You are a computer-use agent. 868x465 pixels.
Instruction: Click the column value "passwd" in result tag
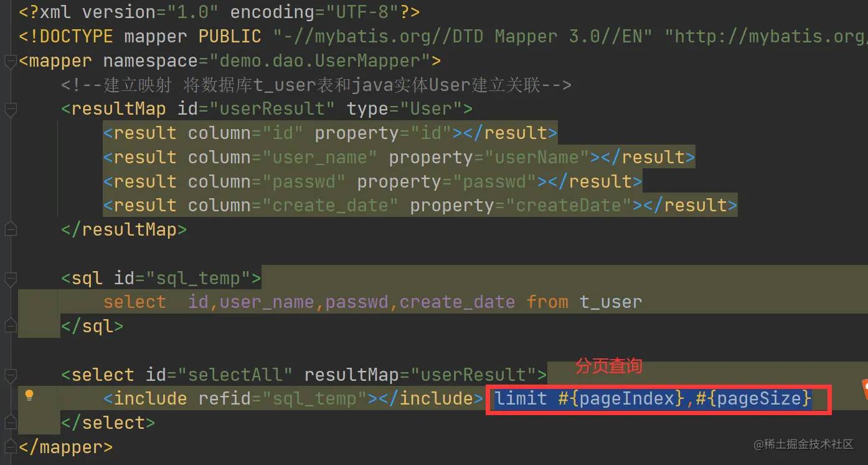(x=304, y=181)
